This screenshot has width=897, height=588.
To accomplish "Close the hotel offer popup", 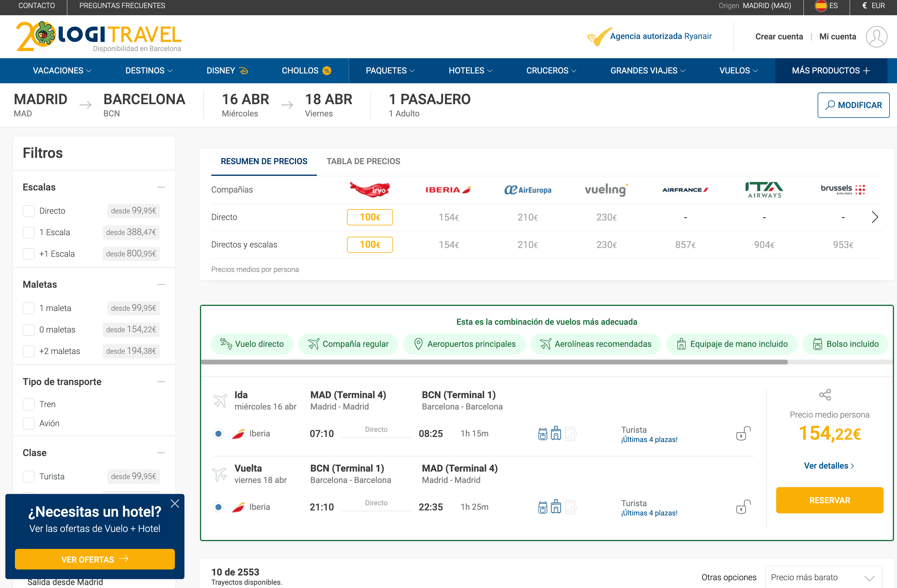I will tap(175, 504).
